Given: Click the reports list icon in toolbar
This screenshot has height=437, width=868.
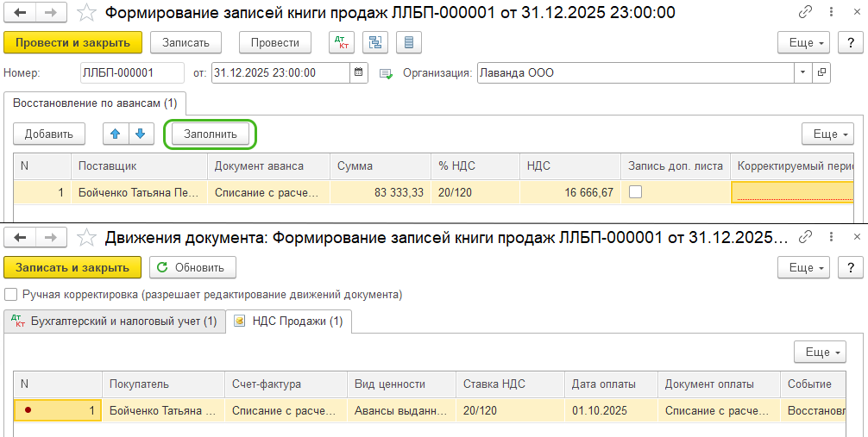Looking at the screenshot, I should tap(407, 42).
